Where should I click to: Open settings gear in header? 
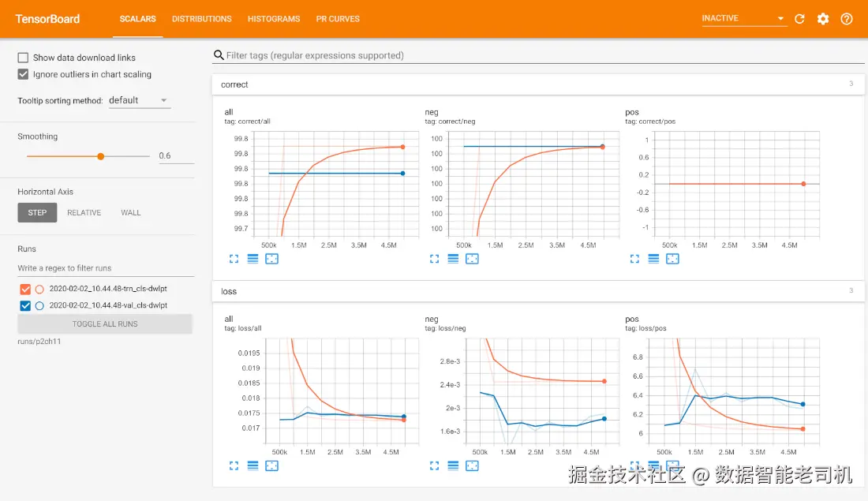823,19
